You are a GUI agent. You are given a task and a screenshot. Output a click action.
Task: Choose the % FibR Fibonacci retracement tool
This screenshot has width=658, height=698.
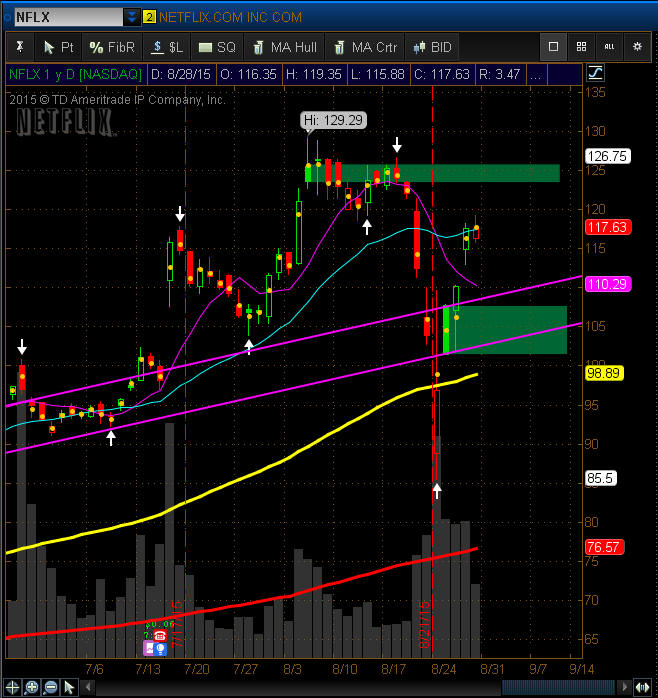point(112,47)
